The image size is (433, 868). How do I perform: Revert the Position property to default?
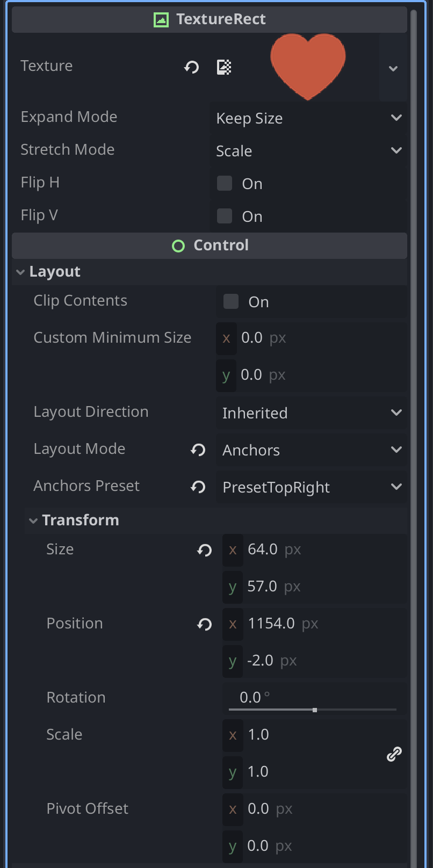205,624
